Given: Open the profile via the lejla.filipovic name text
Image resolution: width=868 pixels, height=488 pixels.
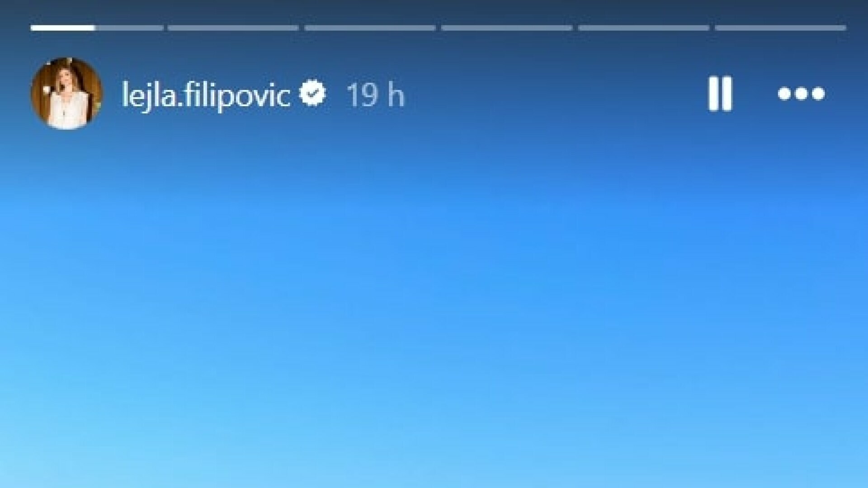Looking at the screenshot, I should tap(206, 95).
